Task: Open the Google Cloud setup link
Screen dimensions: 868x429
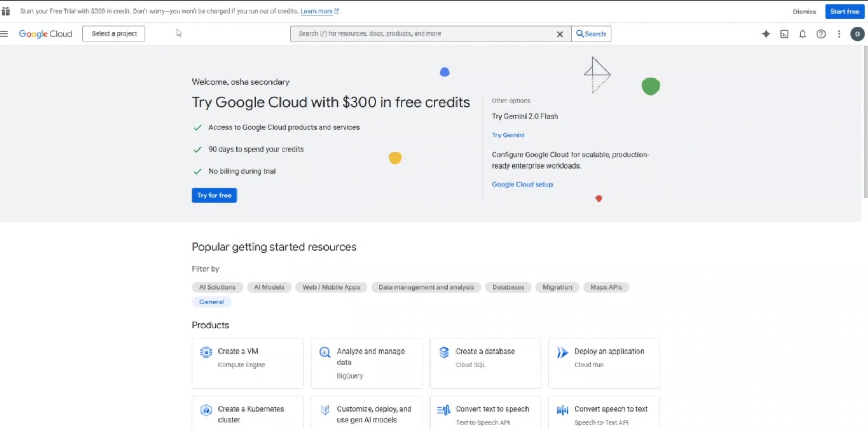Action: pos(522,185)
